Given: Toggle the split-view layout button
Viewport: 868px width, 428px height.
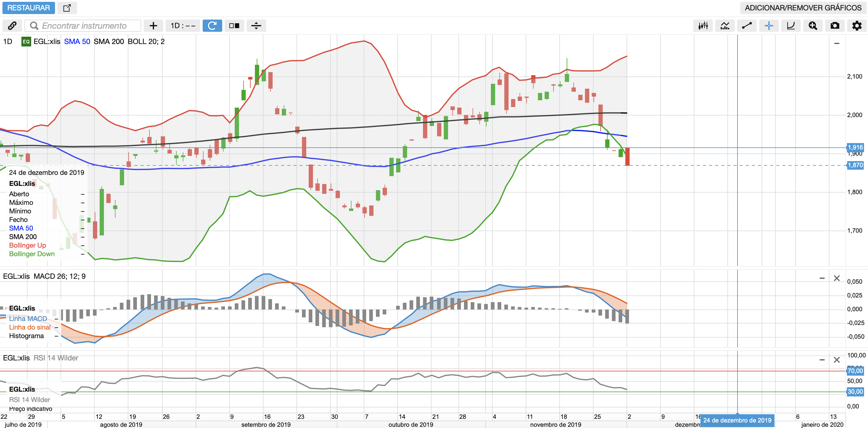Looking at the screenshot, I should [x=234, y=26].
